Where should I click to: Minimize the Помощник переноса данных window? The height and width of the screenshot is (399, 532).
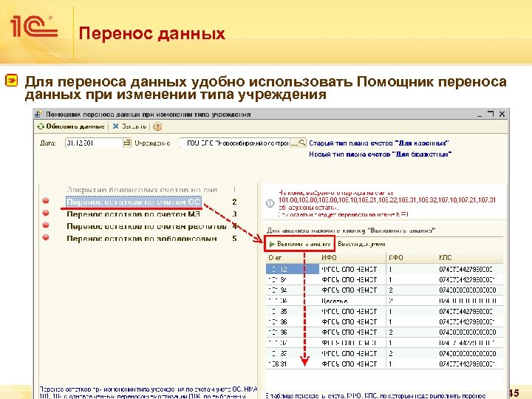tap(479, 115)
